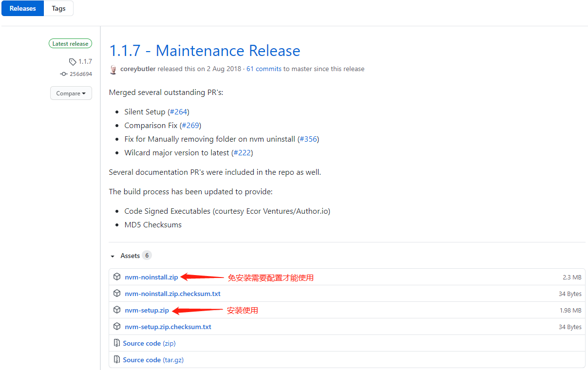588x370 pixels.
Task: Collapse the Assets section triangle
Action: [113, 256]
